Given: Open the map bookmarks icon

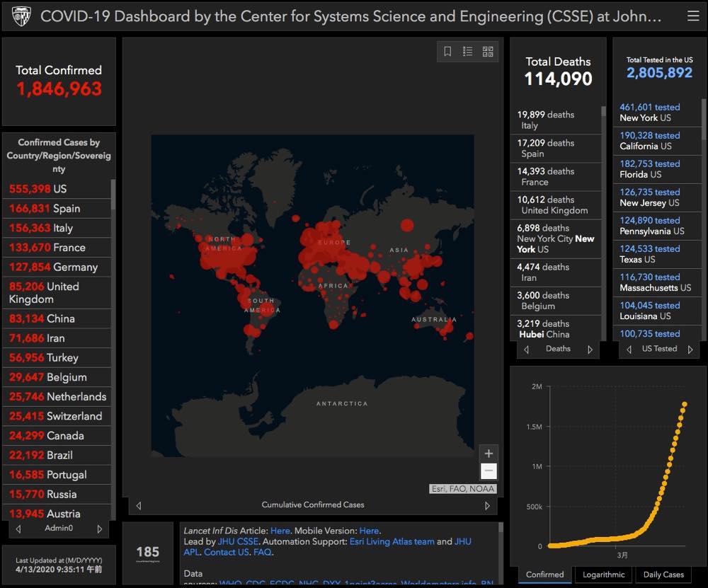Looking at the screenshot, I should 447,52.
